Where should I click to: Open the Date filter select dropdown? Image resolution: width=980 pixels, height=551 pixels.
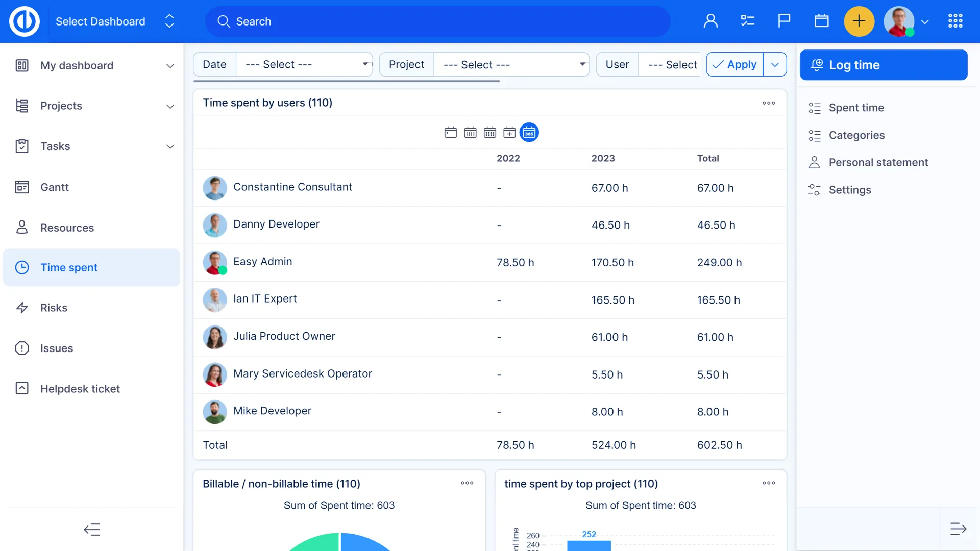coord(304,65)
